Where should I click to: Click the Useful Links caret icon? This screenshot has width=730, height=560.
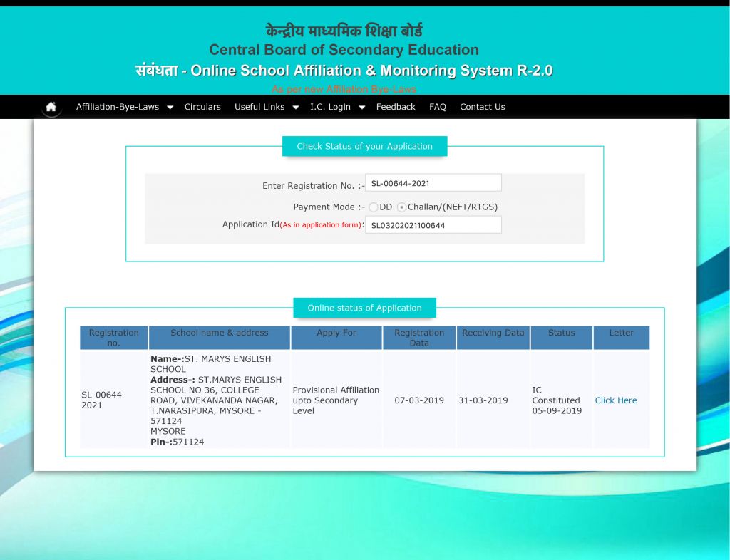(295, 107)
